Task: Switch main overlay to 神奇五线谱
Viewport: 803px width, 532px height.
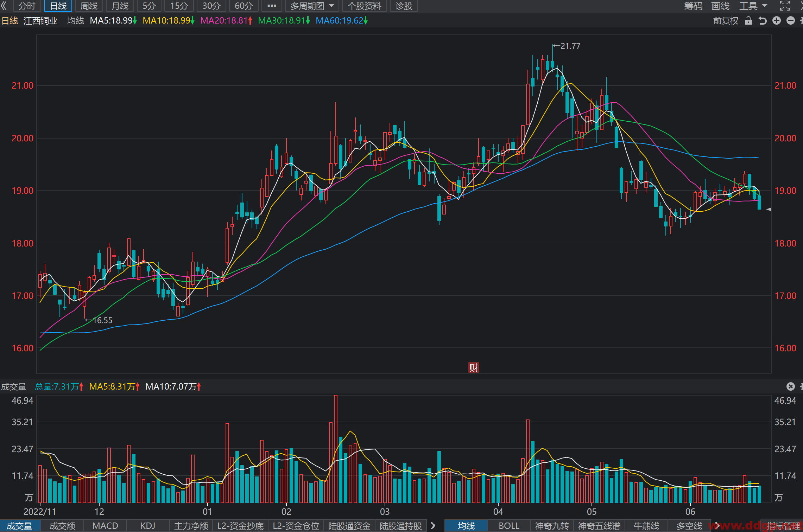Action: (599, 526)
